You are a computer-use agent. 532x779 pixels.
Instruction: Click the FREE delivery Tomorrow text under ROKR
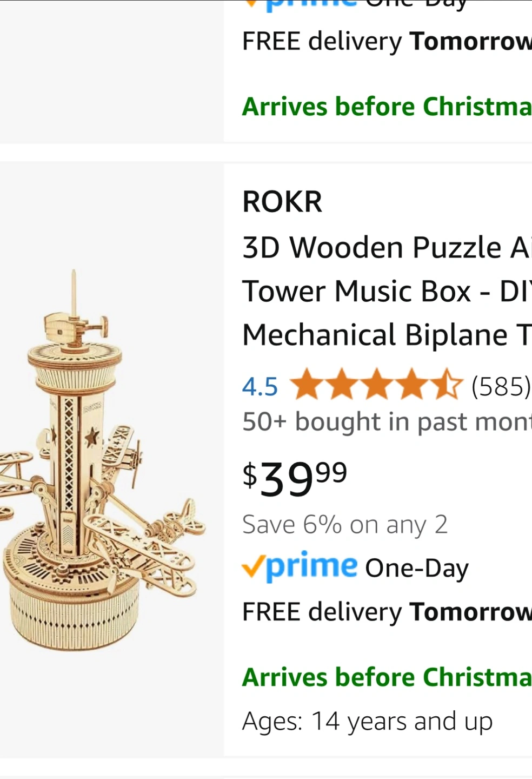(x=387, y=612)
